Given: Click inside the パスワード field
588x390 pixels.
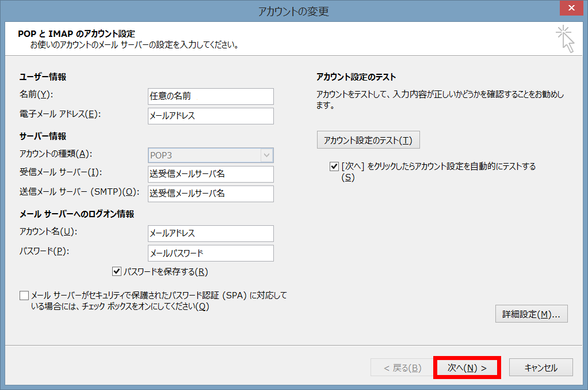Looking at the screenshot, I should point(210,253).
